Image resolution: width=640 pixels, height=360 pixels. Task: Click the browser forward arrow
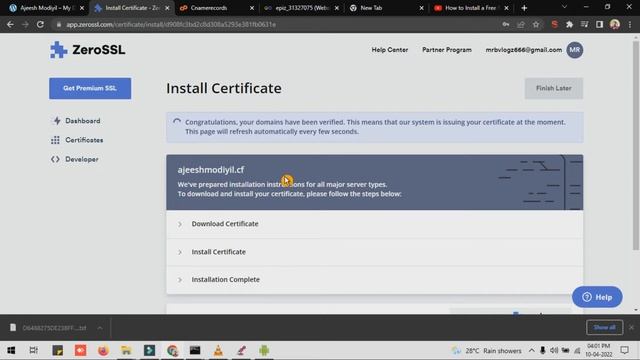point(25,24)
